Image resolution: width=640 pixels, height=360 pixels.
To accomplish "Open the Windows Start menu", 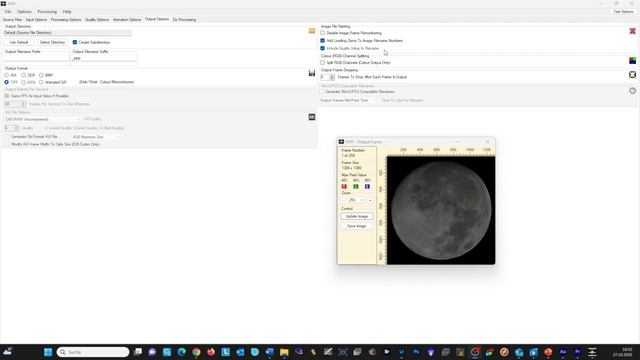I will [x=48, y=352].
